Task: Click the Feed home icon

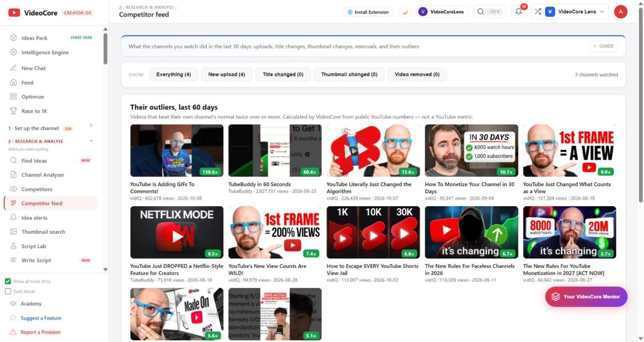Action: point(13,82)
